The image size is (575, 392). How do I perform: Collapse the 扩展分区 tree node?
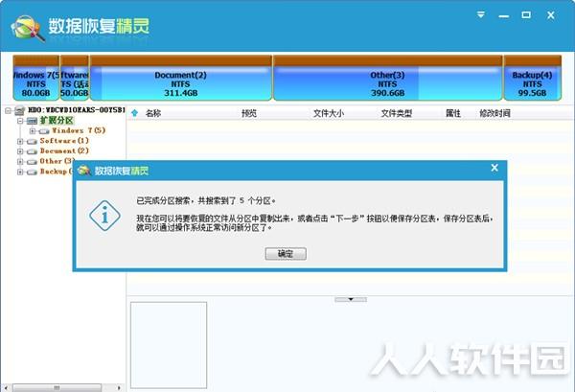coord(20,120)
